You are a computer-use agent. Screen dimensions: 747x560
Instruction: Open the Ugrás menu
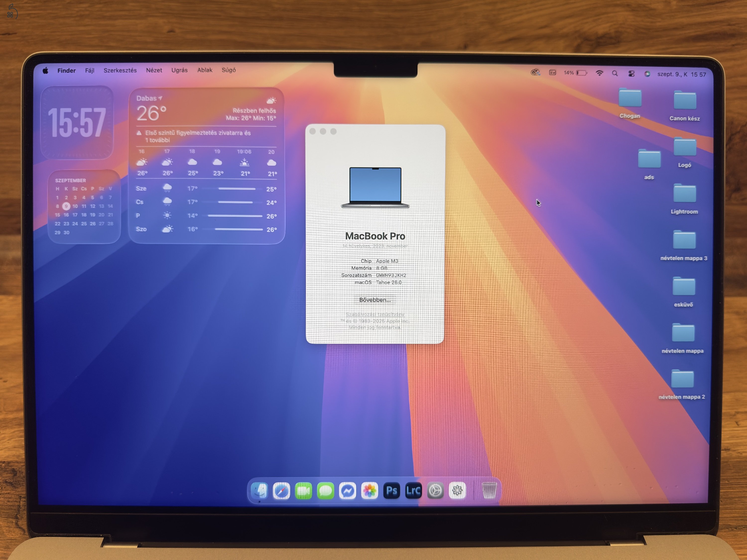pyautogui.click(x=180, y=70)
